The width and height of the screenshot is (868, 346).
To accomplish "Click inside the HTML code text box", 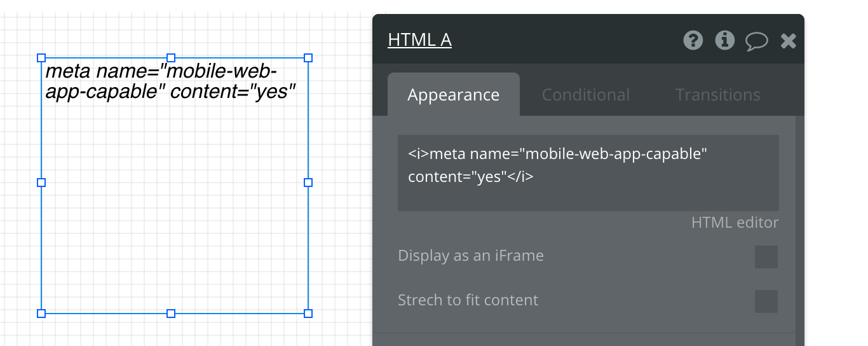I will 588,172.
